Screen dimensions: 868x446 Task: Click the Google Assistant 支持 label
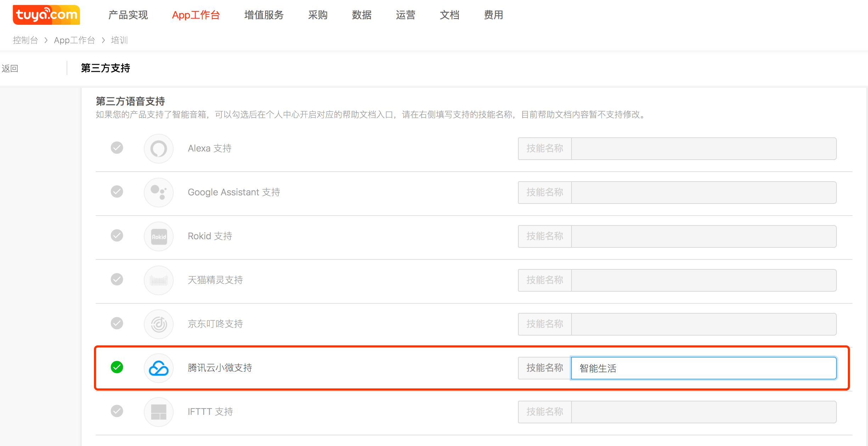tap(234, 192)
